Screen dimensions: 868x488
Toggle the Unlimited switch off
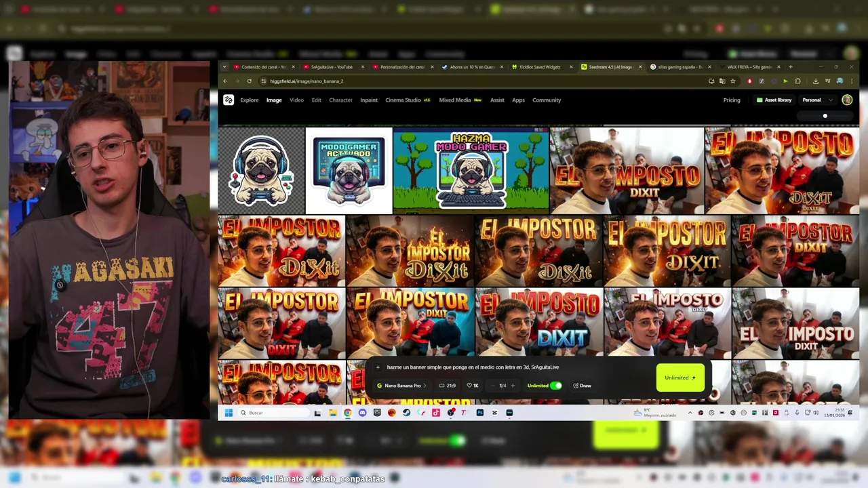click(x=556, y=386)
